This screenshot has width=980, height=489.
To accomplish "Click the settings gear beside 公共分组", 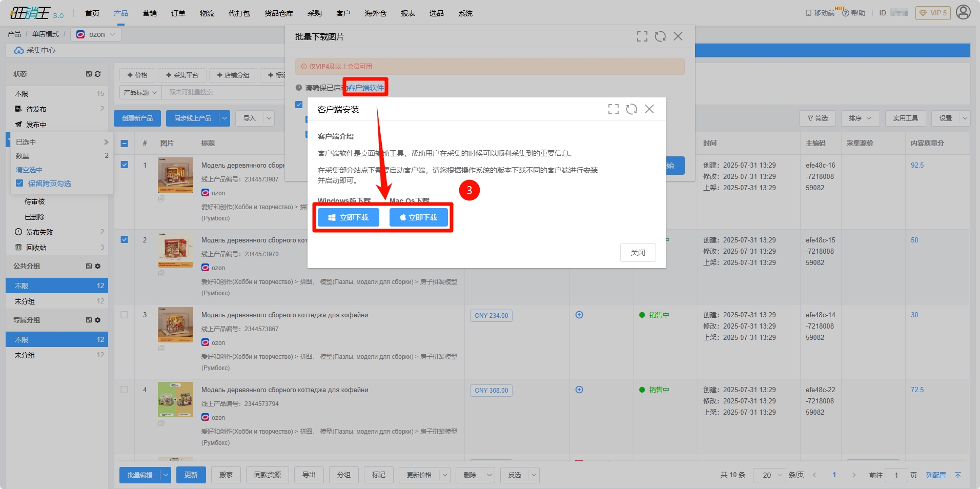I will click(x=98, y=267).
